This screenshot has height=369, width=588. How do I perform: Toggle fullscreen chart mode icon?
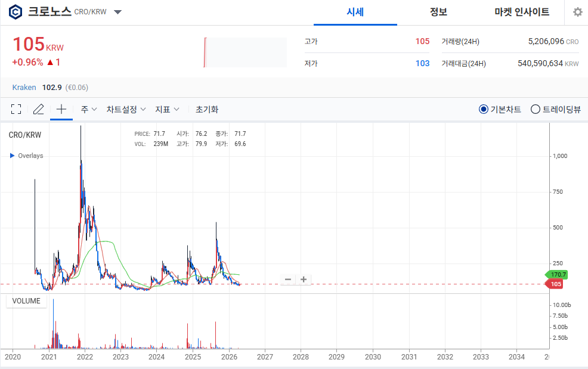(x=16, y=109)
